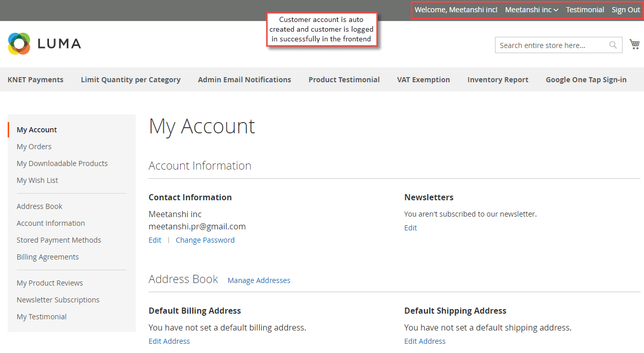Open Limit Quantity per Category menu

pos(131,79)
